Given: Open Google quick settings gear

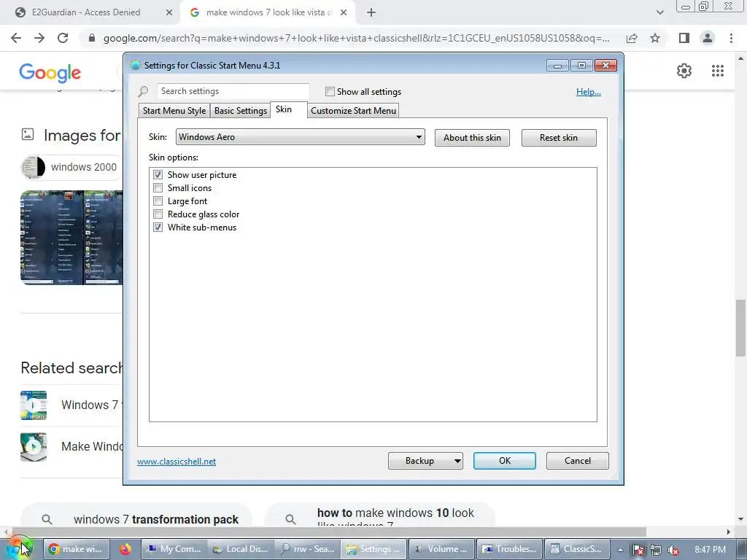Looking at the screenshot, I should click(x=684, y=71).
